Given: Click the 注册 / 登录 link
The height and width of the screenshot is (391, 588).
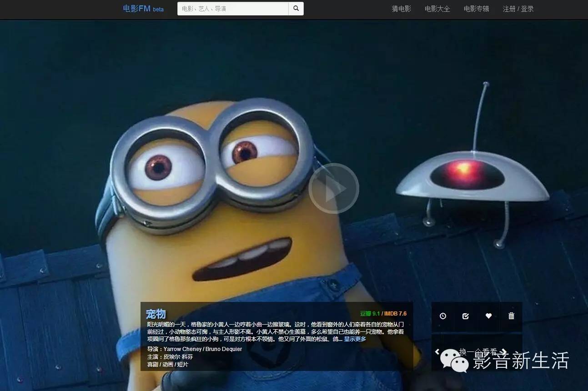Looking at the screenshot, I should (x=518, y=8).
